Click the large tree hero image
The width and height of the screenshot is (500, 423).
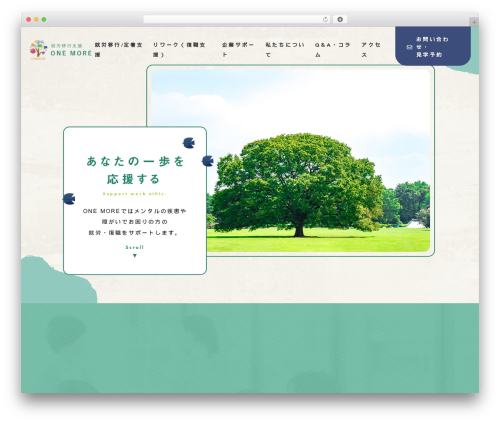(291, 160)
